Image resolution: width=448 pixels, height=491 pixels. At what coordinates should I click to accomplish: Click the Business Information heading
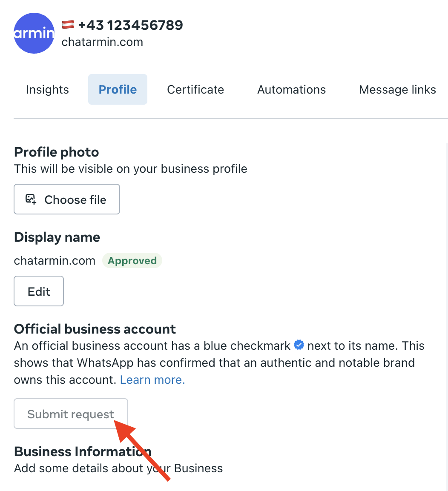point(83,451)
